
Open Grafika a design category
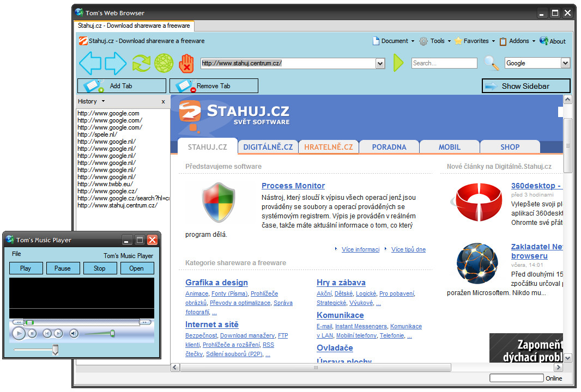coord(216,283)
